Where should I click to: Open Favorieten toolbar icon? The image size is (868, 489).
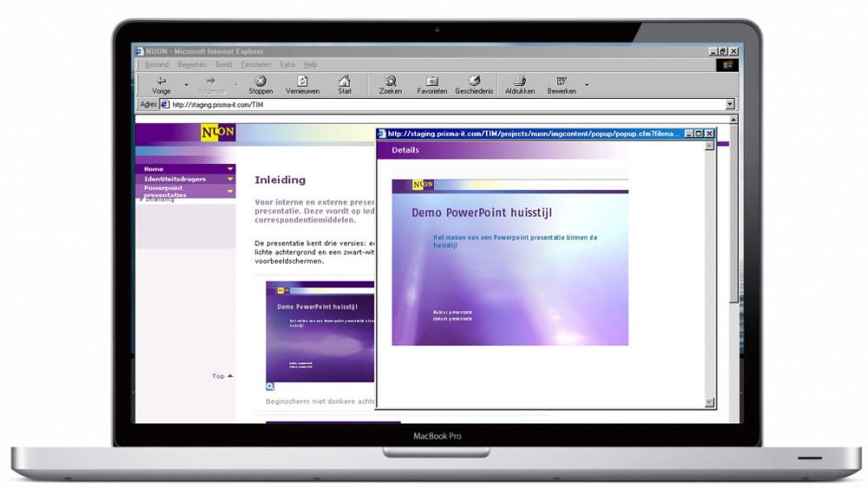(x=431, y=85)
